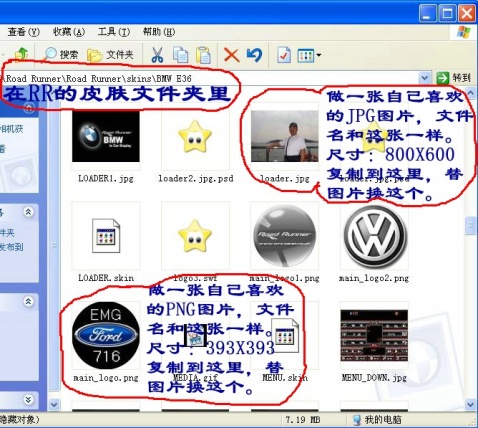
Task: Open the 查看(V) menu
Action: tap(23, 32)
